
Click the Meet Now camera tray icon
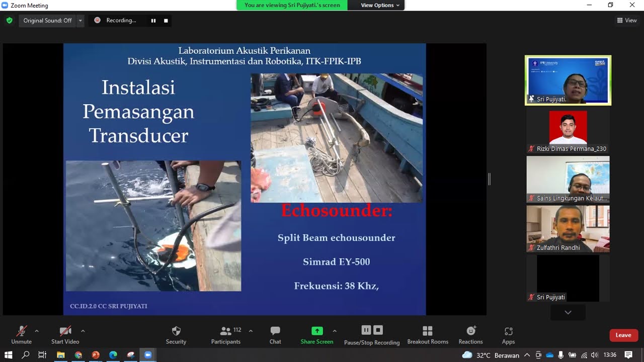(x=538, y=355)
